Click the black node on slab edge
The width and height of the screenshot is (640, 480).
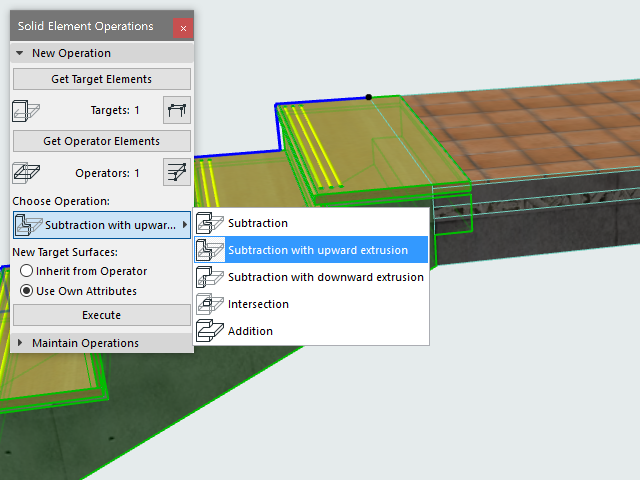[369, 97]
